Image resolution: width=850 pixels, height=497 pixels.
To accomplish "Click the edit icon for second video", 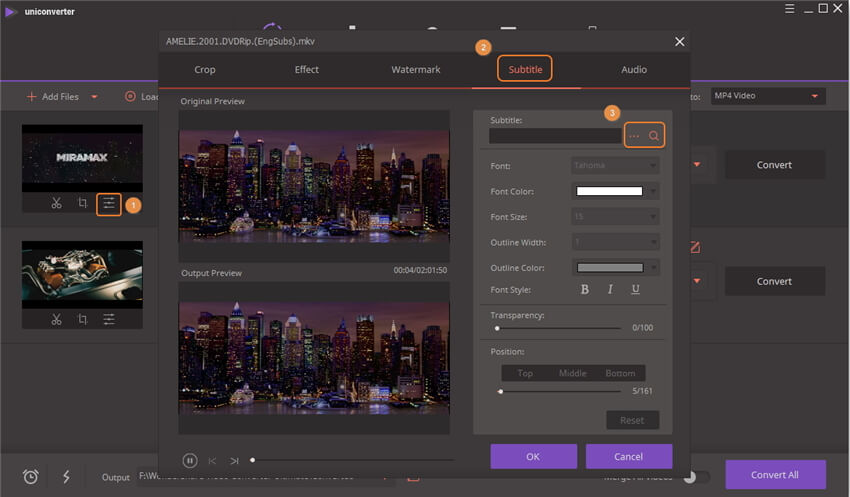I will pos(695,247).
